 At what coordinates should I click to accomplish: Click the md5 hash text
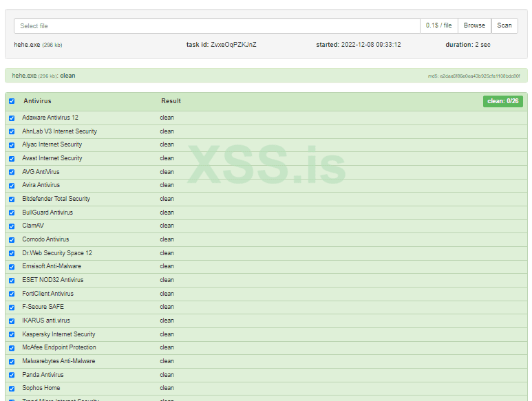tap(474, 76)
